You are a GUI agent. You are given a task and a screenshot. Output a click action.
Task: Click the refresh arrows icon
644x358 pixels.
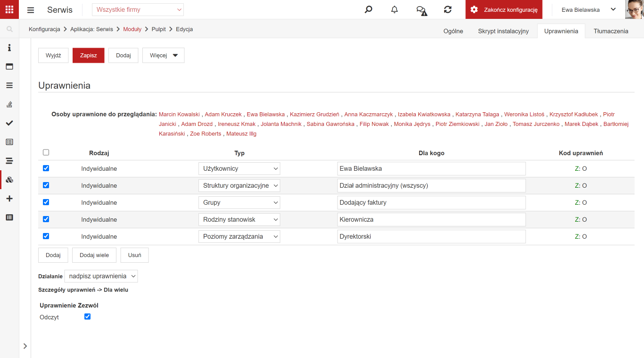click(x=448, y=9)
